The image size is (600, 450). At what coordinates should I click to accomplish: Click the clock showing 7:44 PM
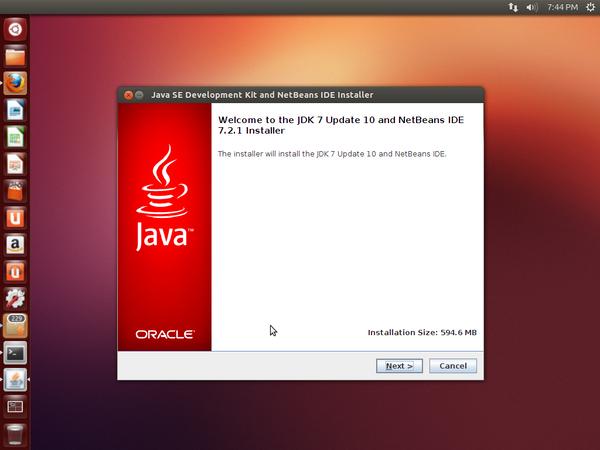(x=562, y=7)
